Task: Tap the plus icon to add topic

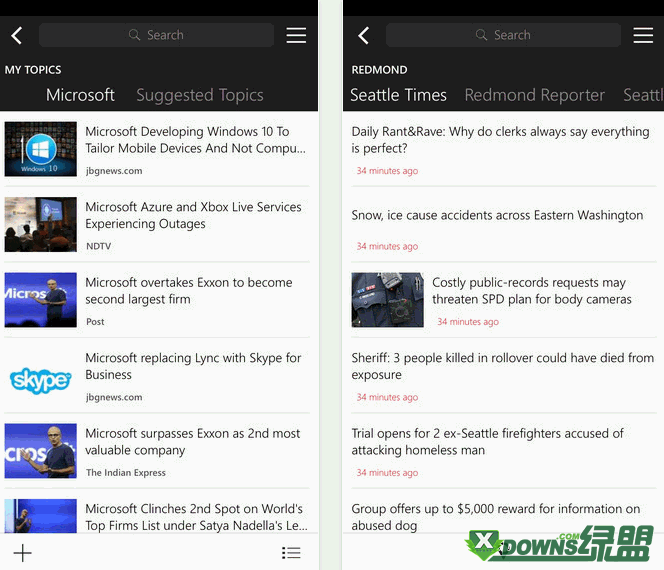Action: point(22,553)
